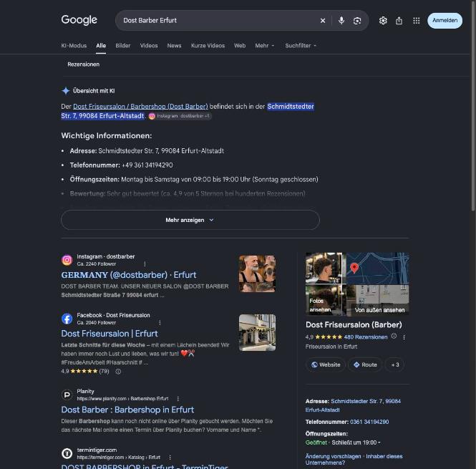
Task: Open the Facebook result storefront thumbnail
Action: tap(257, 332)
